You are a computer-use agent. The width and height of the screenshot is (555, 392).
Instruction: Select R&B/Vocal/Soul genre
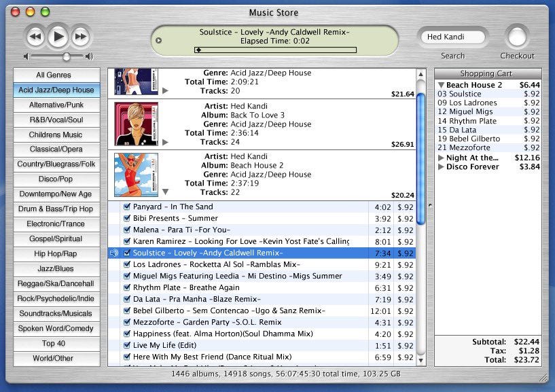[x=56, y=120]
